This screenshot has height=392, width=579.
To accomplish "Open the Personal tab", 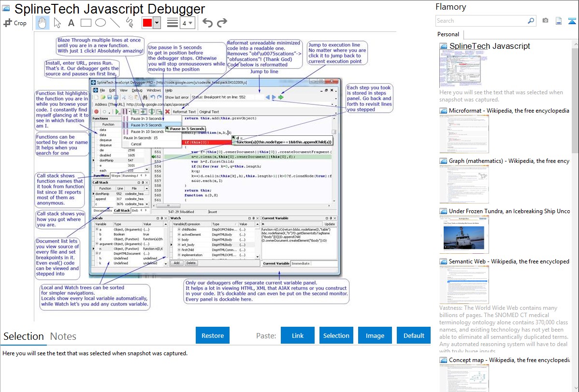I will tap(449, 34).
